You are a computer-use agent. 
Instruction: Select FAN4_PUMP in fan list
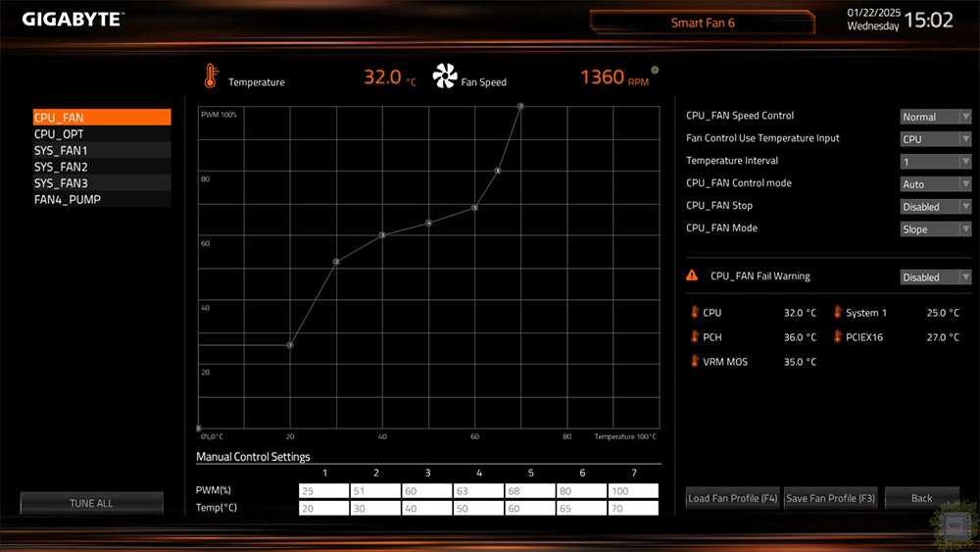102,199
